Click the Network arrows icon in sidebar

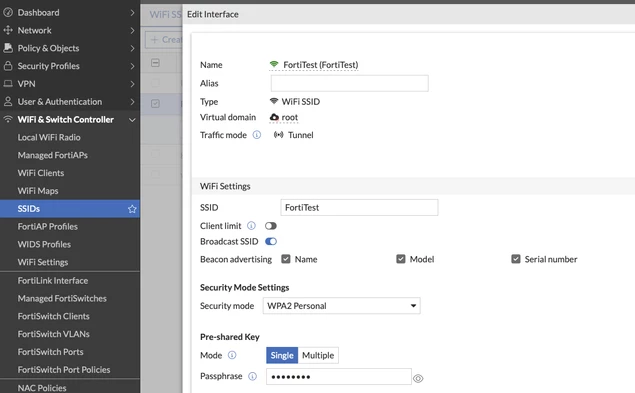[8, 30]
